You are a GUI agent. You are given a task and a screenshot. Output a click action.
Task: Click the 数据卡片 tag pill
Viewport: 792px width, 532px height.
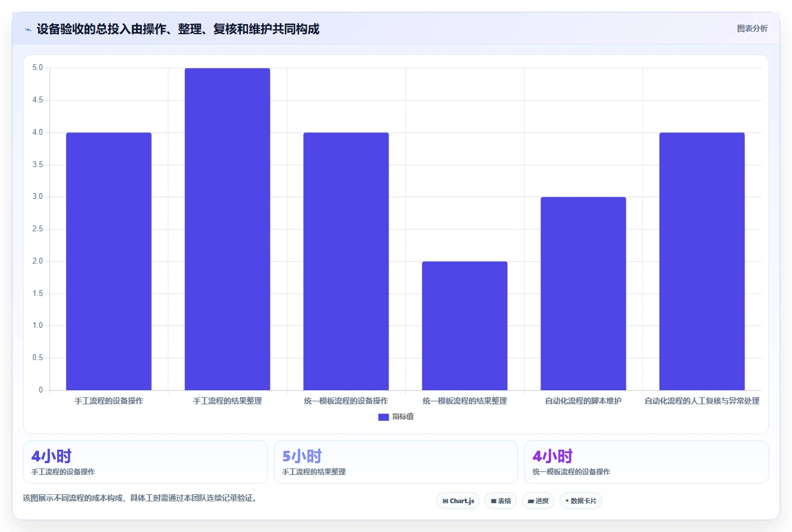581,501
